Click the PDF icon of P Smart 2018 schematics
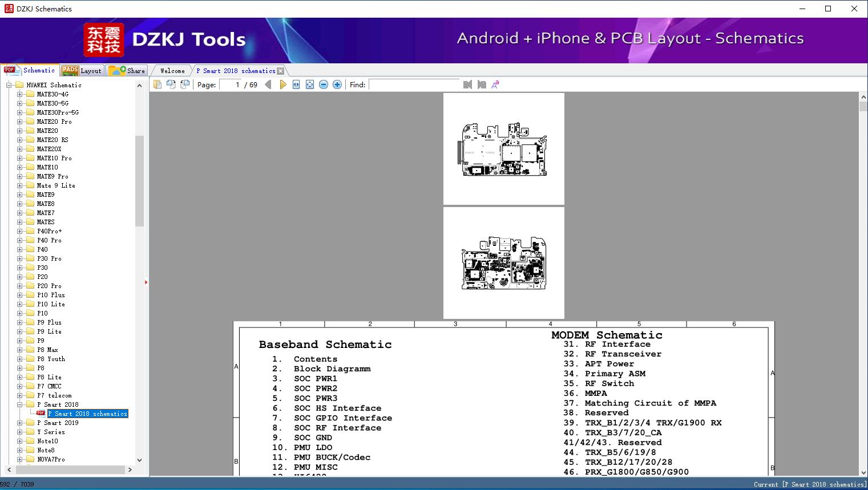The height and width of the screenshot is (490, 868). [x=41, y=414]
